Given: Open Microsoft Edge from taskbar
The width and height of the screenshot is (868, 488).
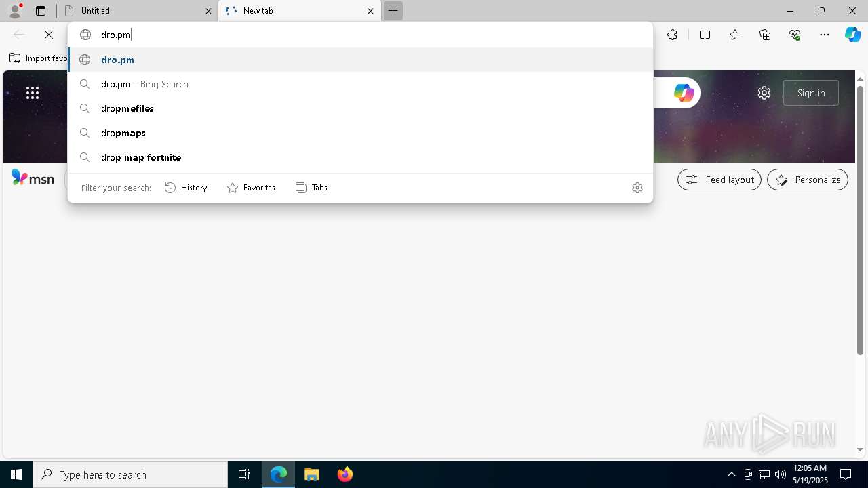Looking at the screenshot, I should point(279,474).
